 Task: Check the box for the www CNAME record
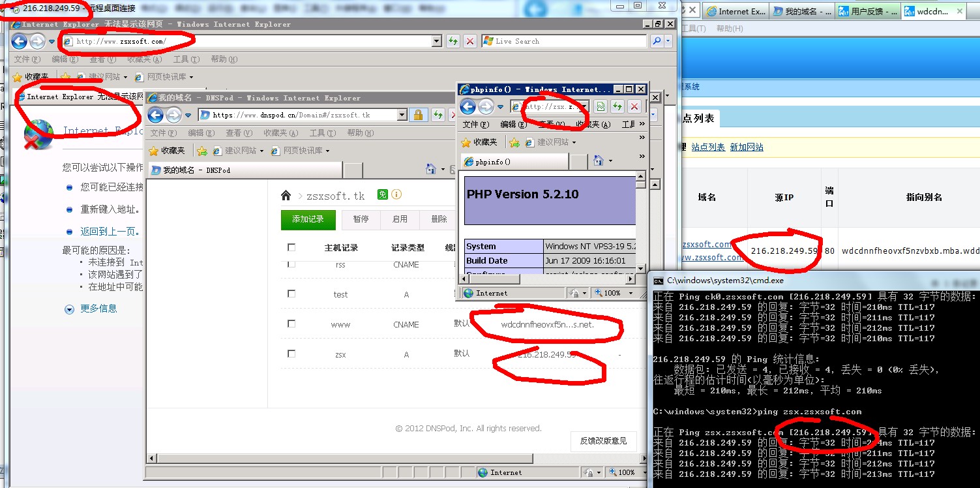291,324
